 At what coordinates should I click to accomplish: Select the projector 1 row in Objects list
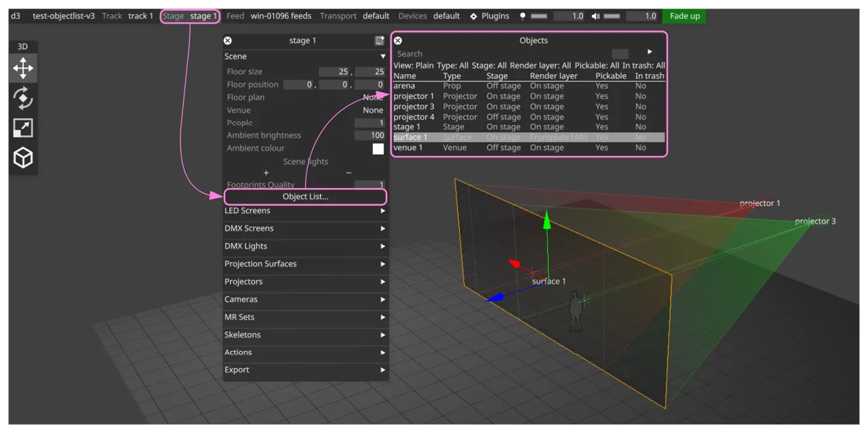(x=529, y=96)
